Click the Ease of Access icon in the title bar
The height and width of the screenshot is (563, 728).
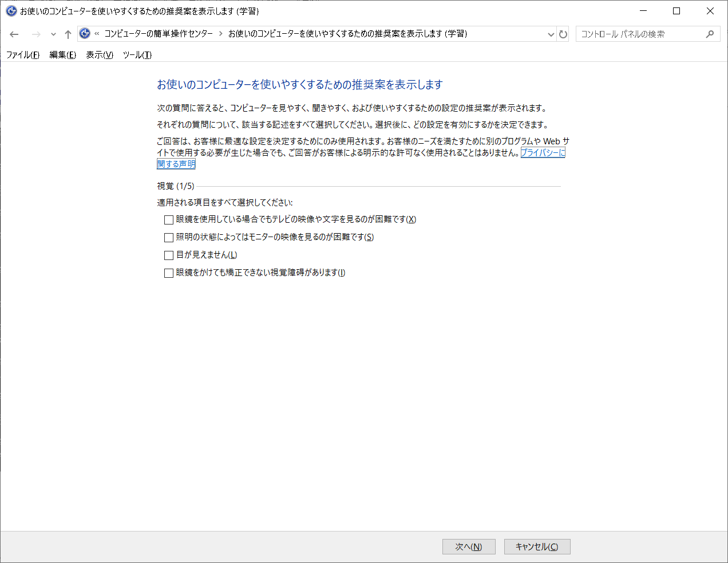click(x=10, y=11)
